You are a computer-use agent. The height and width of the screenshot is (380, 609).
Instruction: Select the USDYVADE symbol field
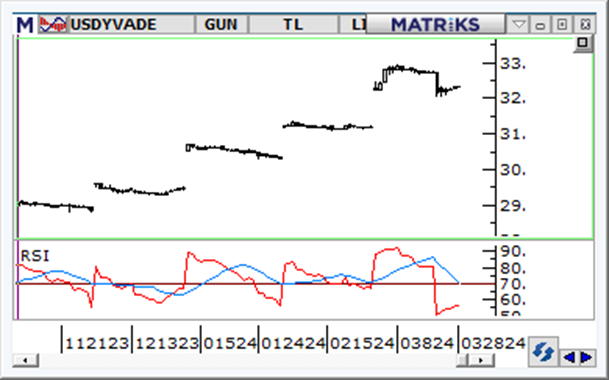131,24
